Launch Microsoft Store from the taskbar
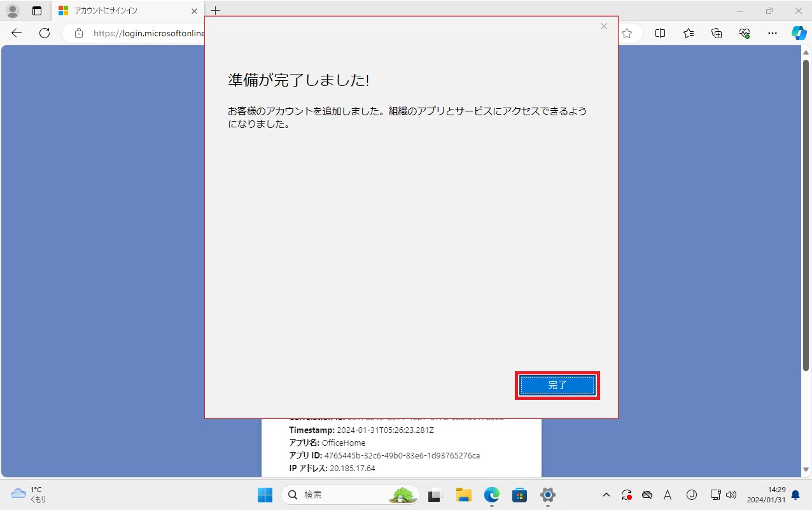Viewport: 812px width, 510px height. pyautogui.click(x=519, y=495)
